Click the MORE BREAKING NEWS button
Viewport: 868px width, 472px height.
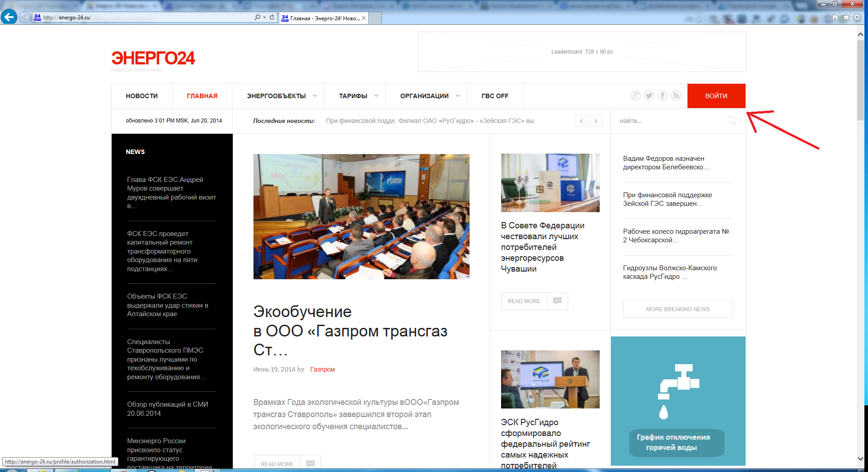click(678, 309)
